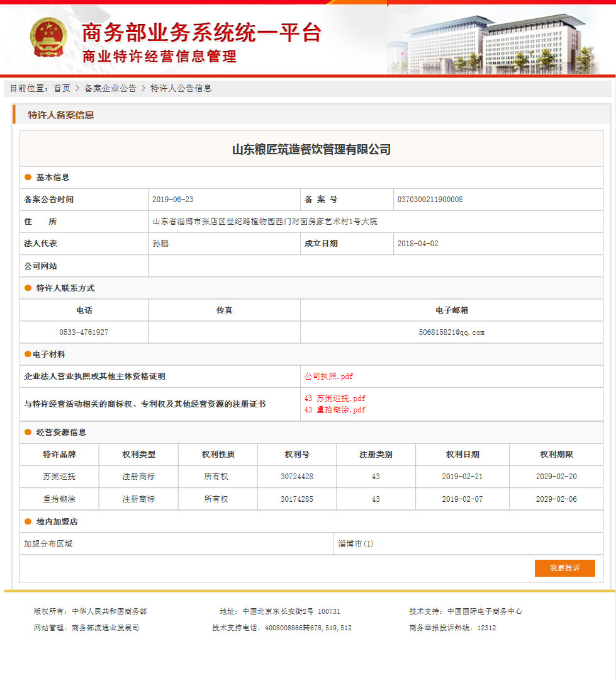Select rights number 30724428
This screenshot has height=680, width=616.
pyautogui.click(x=297, y=477)
